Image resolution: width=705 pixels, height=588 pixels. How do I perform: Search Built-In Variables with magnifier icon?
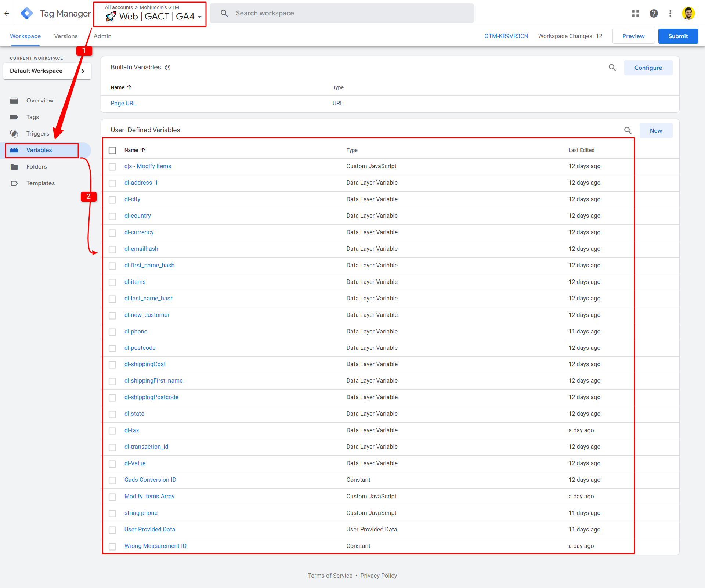(612, 68)
